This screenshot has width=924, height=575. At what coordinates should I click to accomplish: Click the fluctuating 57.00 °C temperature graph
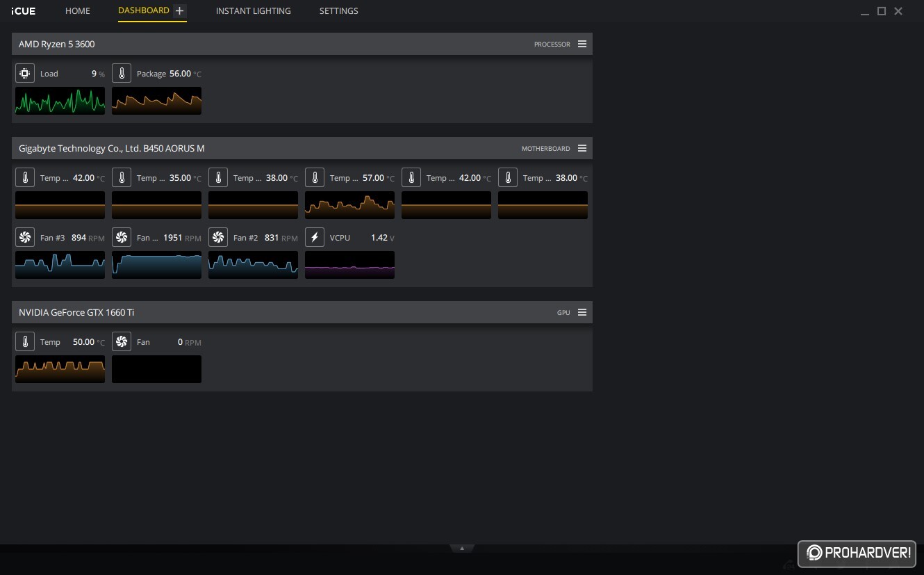click(x=349, y=205)
